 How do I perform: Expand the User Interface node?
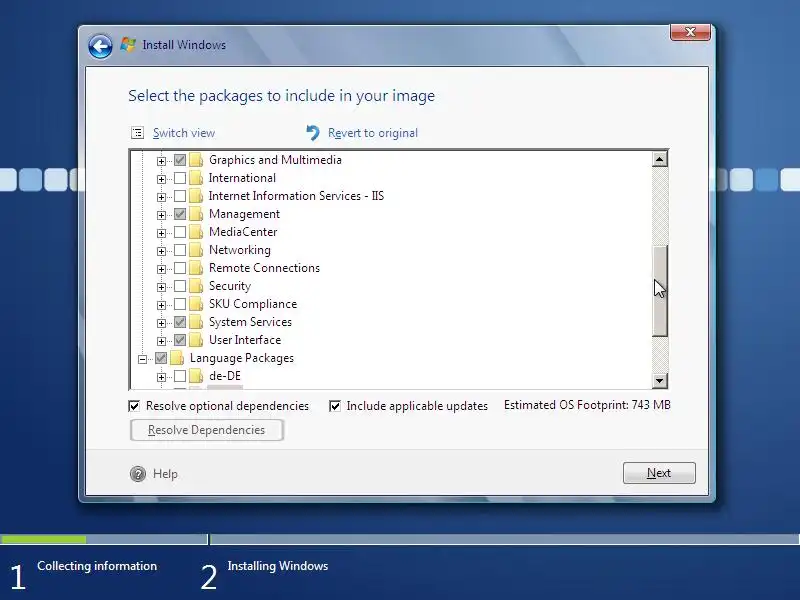click(x=161, y=341)
